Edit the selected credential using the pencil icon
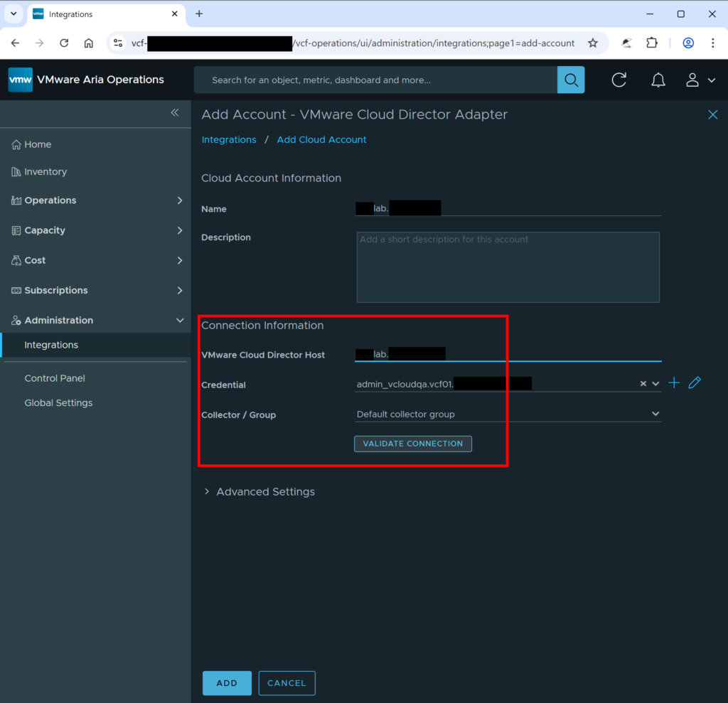The width and height of the screenshot is (728, 703). click(695, 382)
